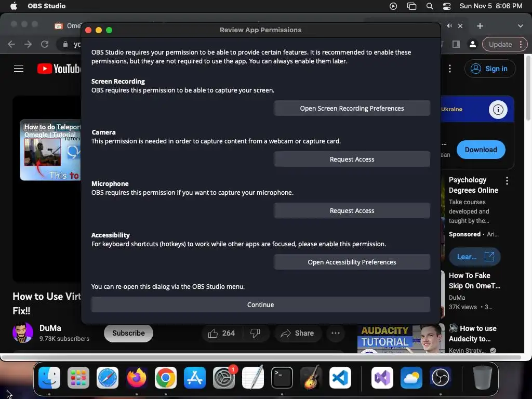This screenshot has width=532, height=399.
Task: Click Audacity Tutorial video thumbnail
Action: click(x=401, y=339)
